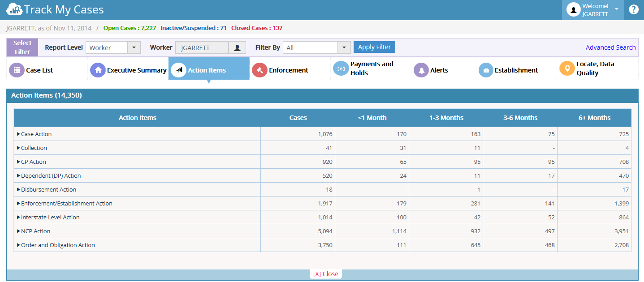Click the 3,951 NCP Action 6+ months value

pos(621,231)
